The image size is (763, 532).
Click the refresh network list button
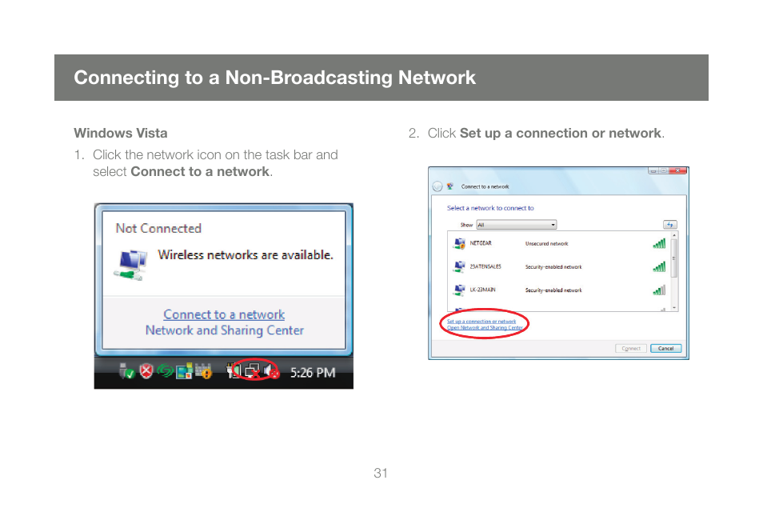670,225
